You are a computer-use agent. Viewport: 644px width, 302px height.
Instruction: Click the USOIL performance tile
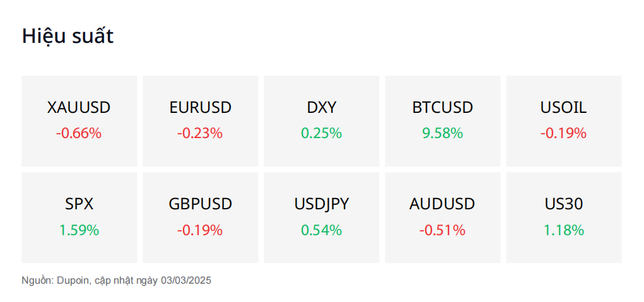point(564,121)
